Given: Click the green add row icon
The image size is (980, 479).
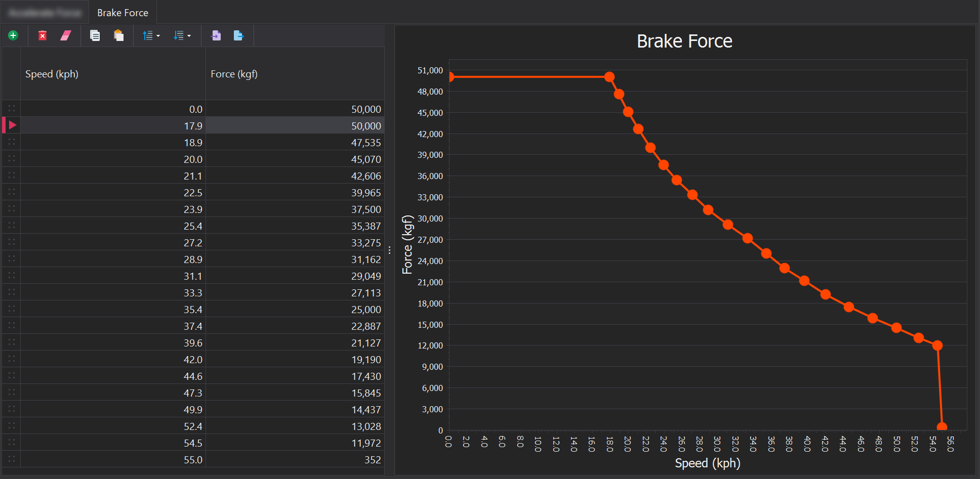Looking at the screenshot, I should [13, 35].
